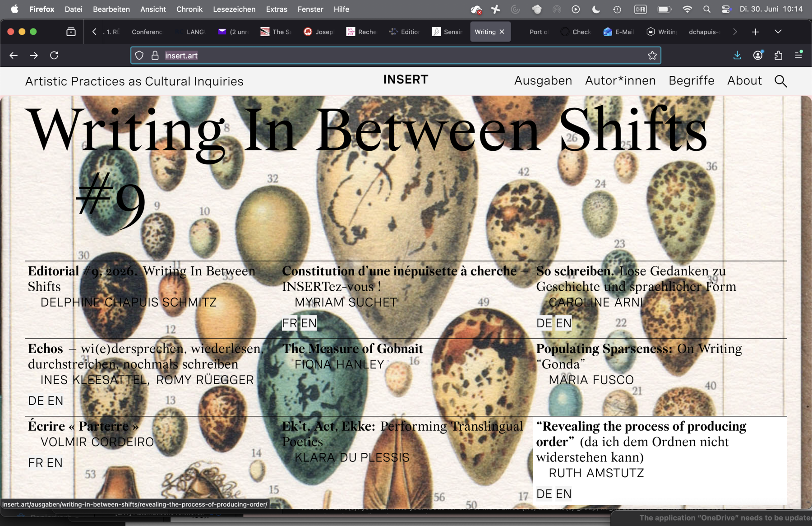
Task: Open FR version of Écrire Parterre
Action: 36,463
